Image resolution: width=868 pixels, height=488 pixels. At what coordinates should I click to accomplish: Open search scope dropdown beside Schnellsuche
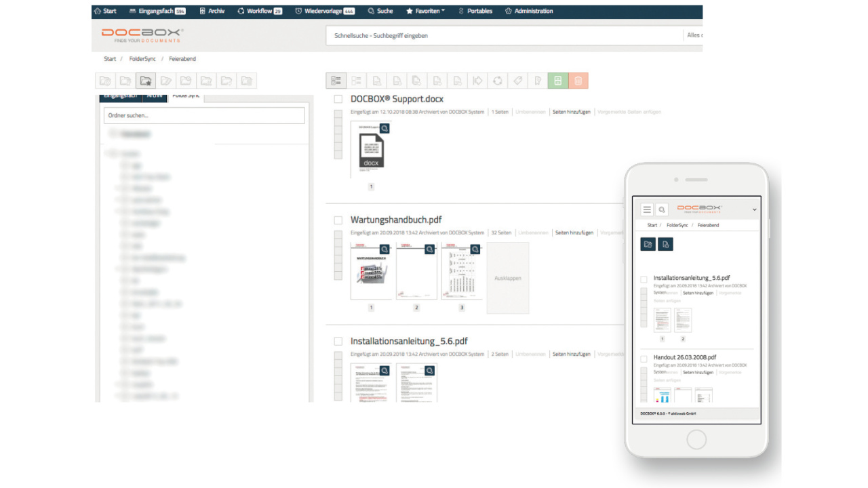point(694,35)
